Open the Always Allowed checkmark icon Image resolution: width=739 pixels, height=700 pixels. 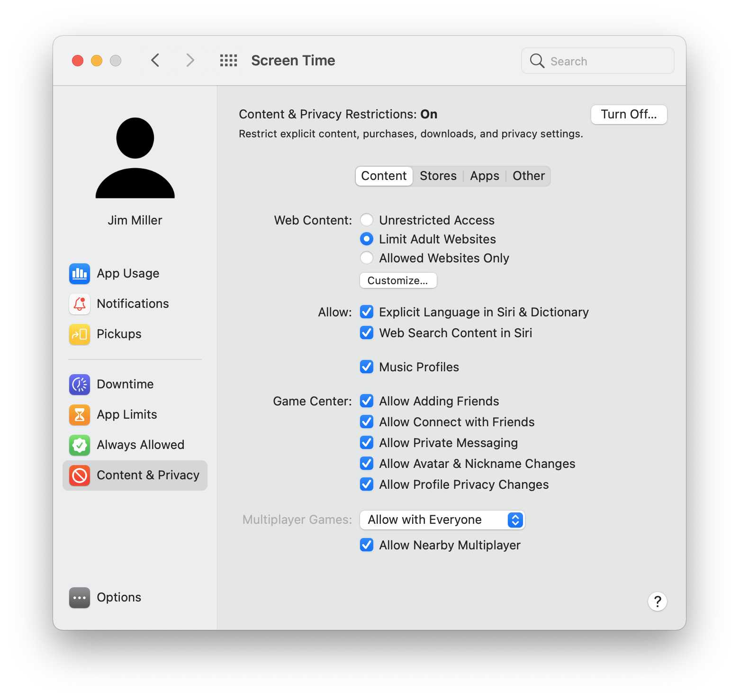(79, 445)
